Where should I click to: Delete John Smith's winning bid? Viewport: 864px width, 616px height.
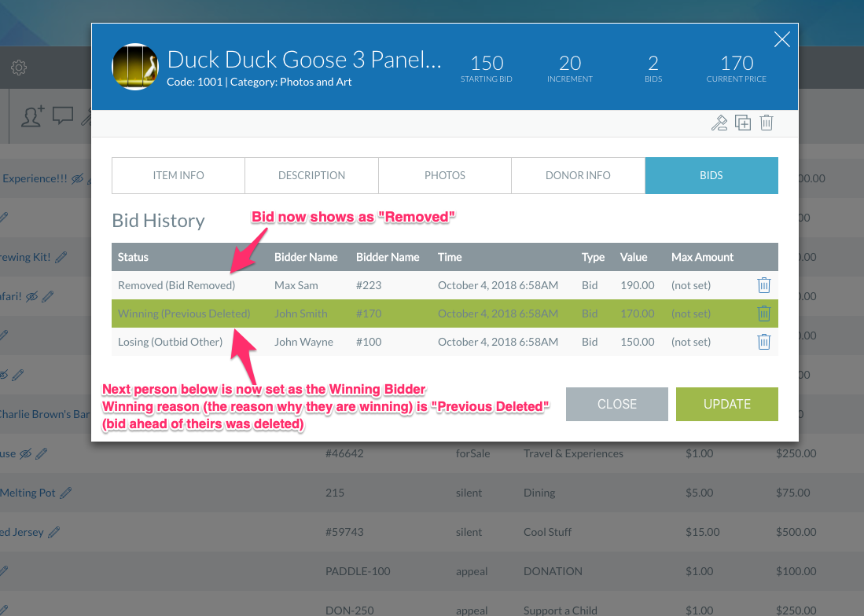pyautogui.click(x=763, y=313)
